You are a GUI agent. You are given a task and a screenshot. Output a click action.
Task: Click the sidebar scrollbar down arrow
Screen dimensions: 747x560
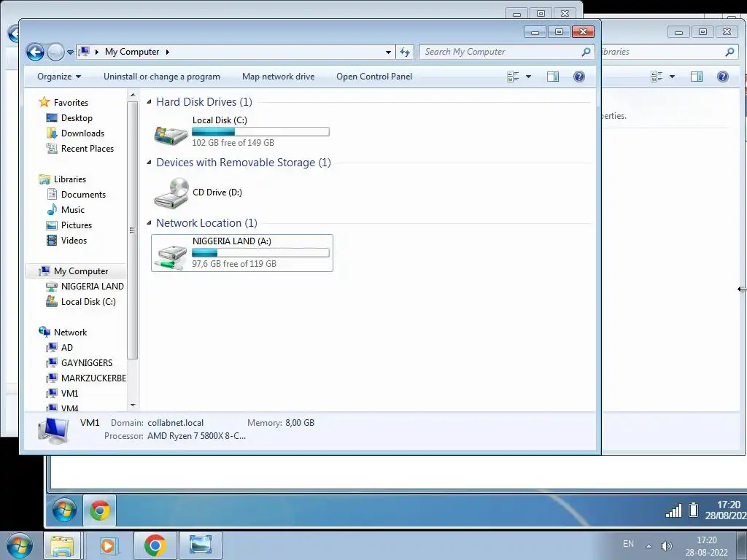click(133, 405)
